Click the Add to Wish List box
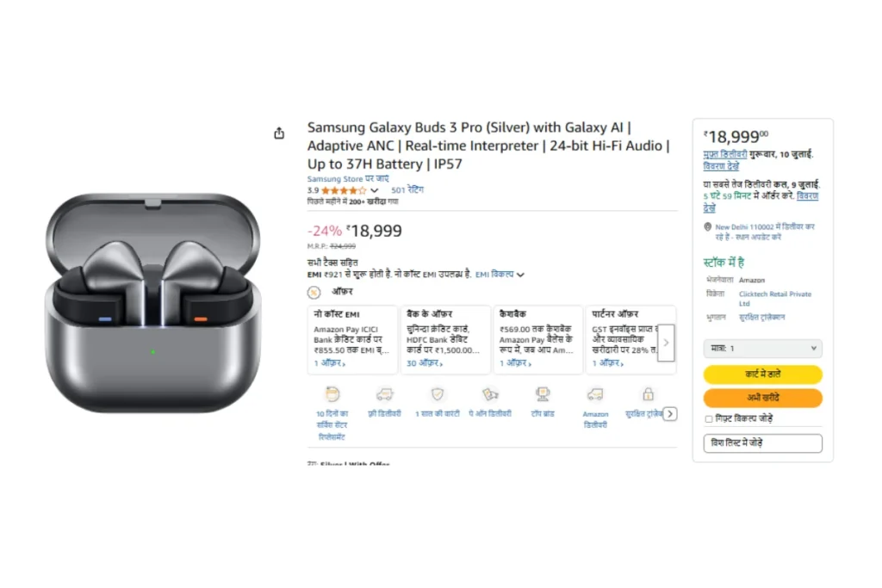 point(762,443)
